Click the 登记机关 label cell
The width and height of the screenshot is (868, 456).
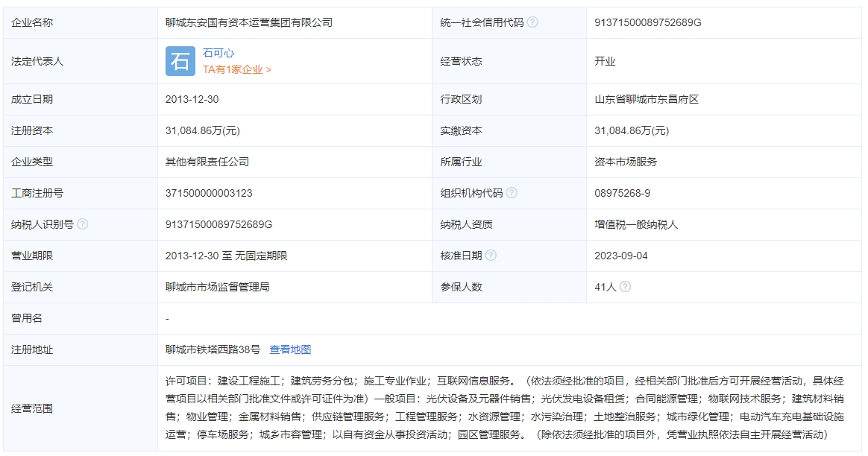[81, 287]
